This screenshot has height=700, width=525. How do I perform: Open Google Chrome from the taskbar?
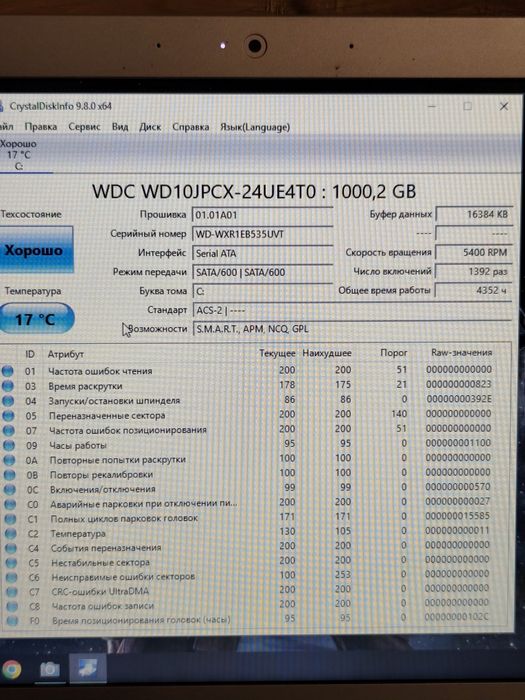(x=11, y=669)
